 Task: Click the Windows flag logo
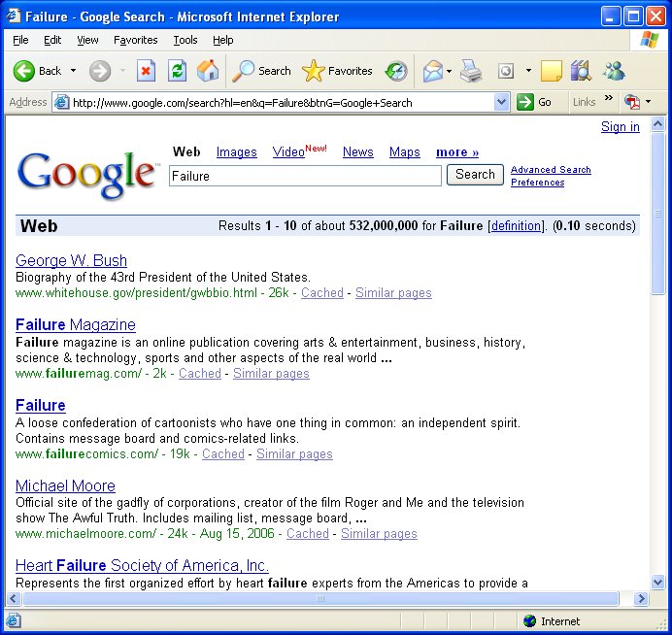pos(650,40)
